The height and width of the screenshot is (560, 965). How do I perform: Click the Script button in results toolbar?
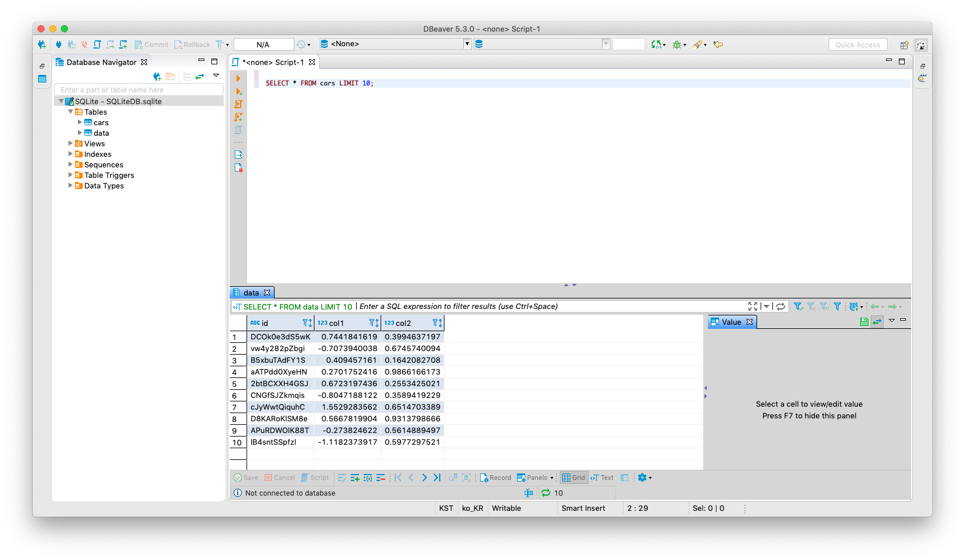point(315,478)
